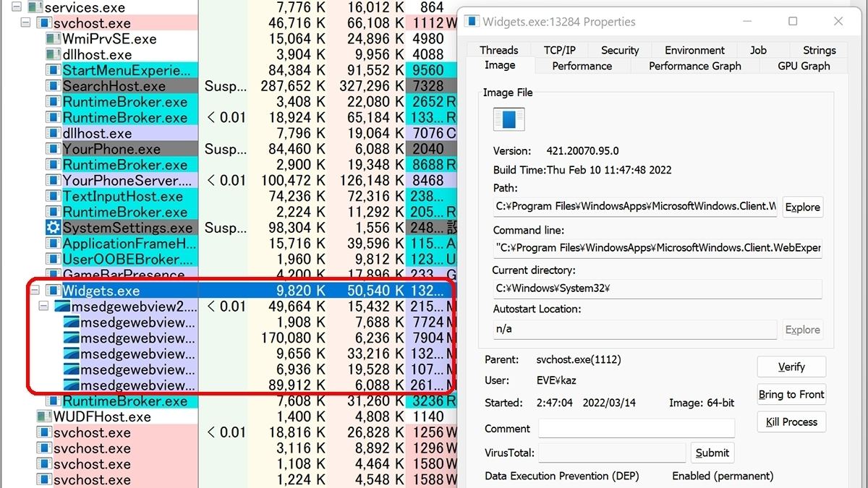868x488 pixels.
Task: Click the svchost.exe(1112) parent text
Action: pyautogui.click(x=579, y=359)
